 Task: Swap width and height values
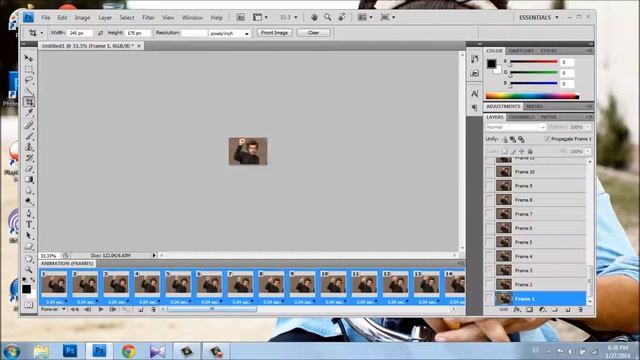(x=100, y=33)
